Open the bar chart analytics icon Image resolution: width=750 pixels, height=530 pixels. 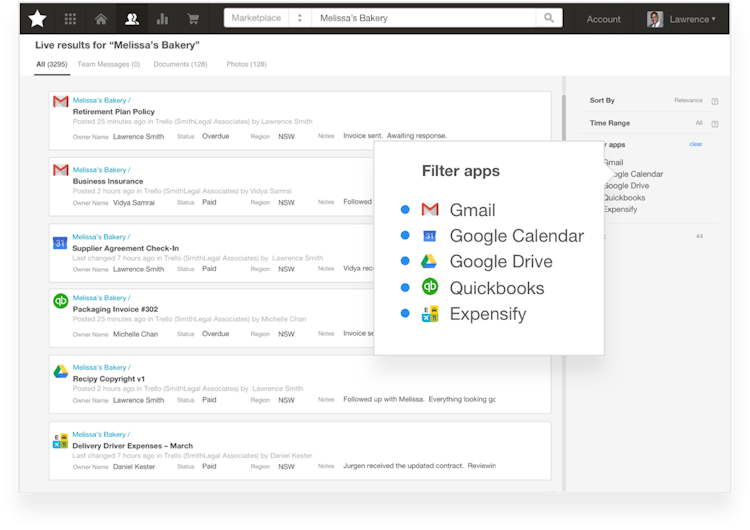[163, 19]
